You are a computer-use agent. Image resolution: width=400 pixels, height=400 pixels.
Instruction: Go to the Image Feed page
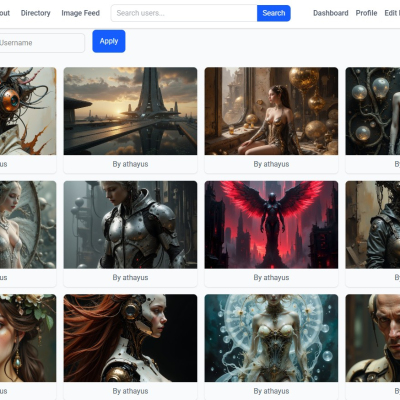[80, 13]
